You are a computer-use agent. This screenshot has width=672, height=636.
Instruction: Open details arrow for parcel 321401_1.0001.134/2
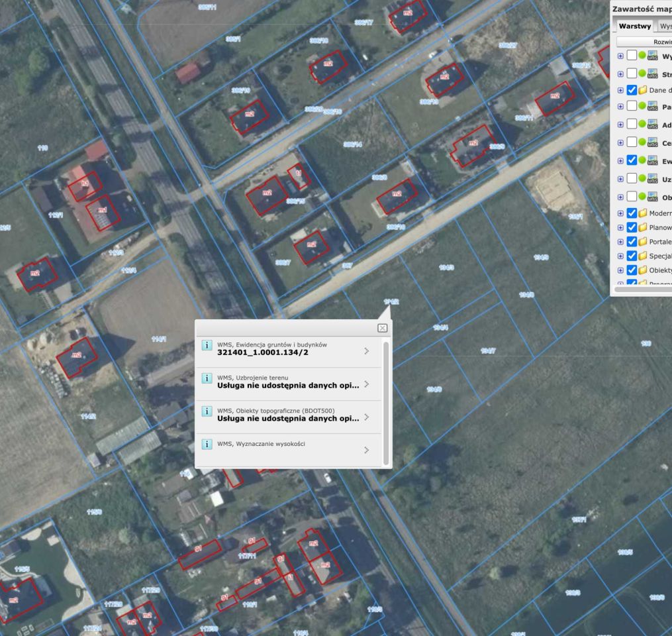coord(367,350)
